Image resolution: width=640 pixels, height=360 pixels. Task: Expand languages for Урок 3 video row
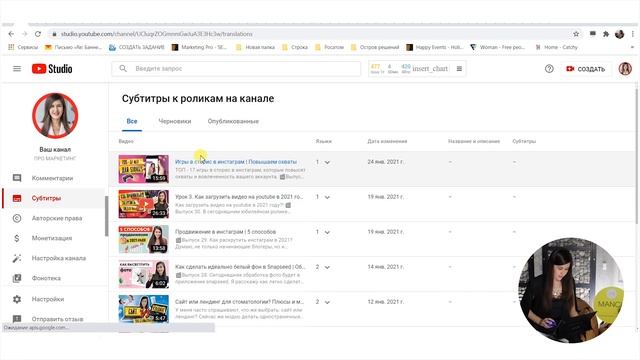(327, 197)
